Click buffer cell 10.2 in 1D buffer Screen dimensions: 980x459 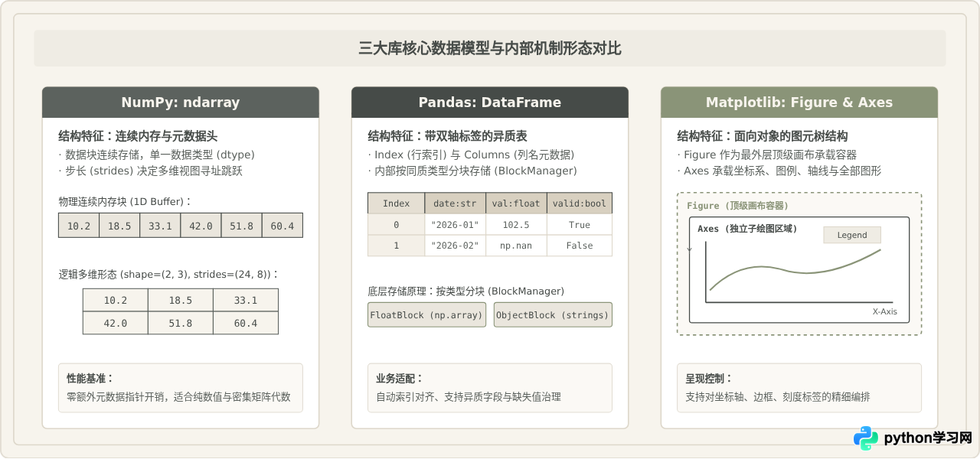(x=79, y=226)
